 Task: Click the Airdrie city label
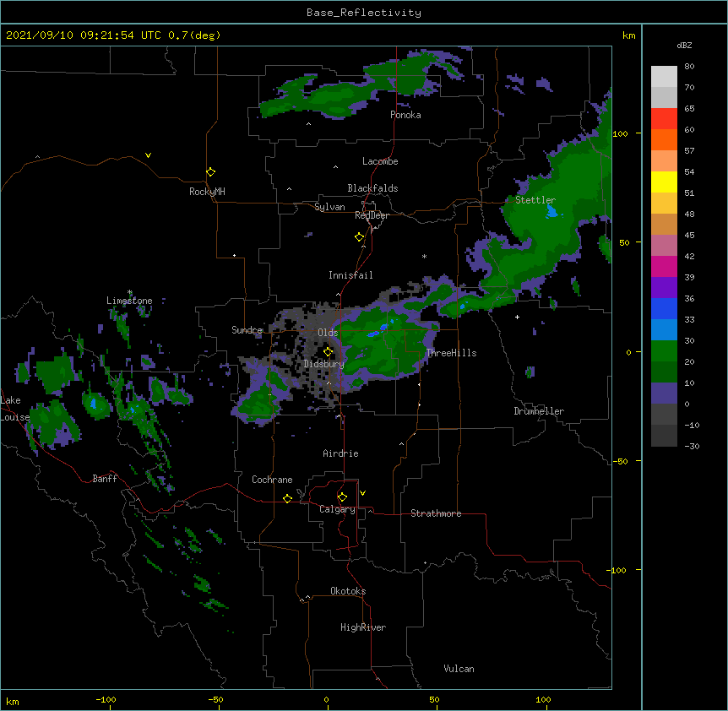coord(340,453)
